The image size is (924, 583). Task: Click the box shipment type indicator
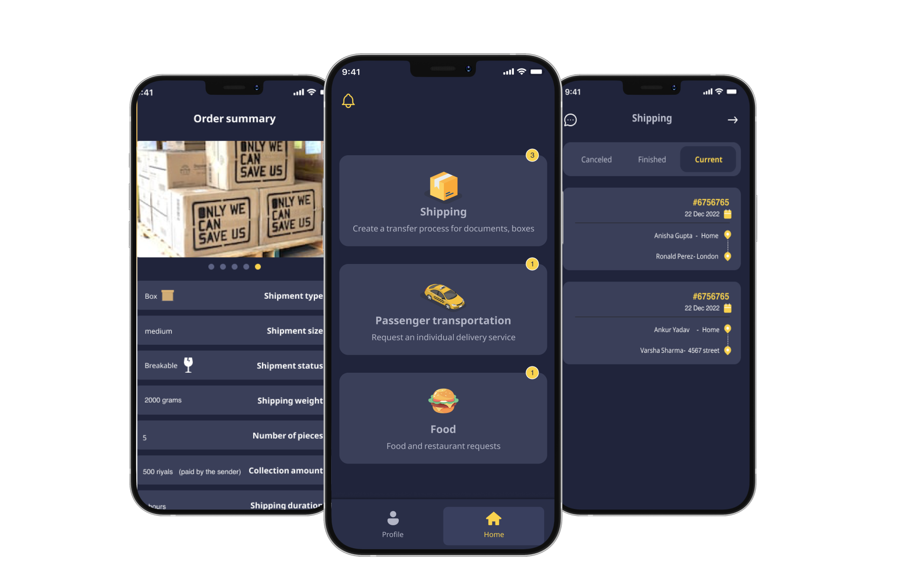click(170, 296)
